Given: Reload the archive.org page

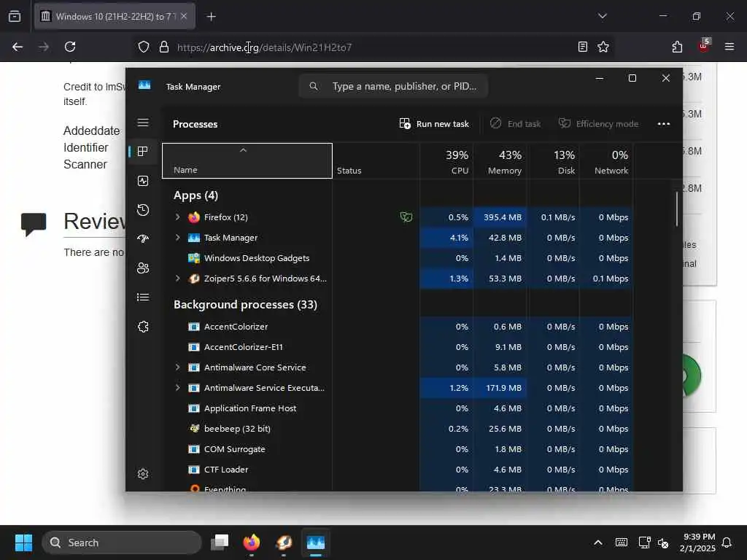Looking at the screenshot, I should 70,47.
